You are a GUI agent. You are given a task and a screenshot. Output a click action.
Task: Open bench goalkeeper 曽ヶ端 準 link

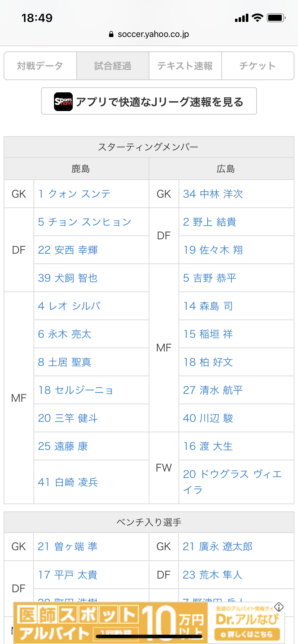point(68,547)
